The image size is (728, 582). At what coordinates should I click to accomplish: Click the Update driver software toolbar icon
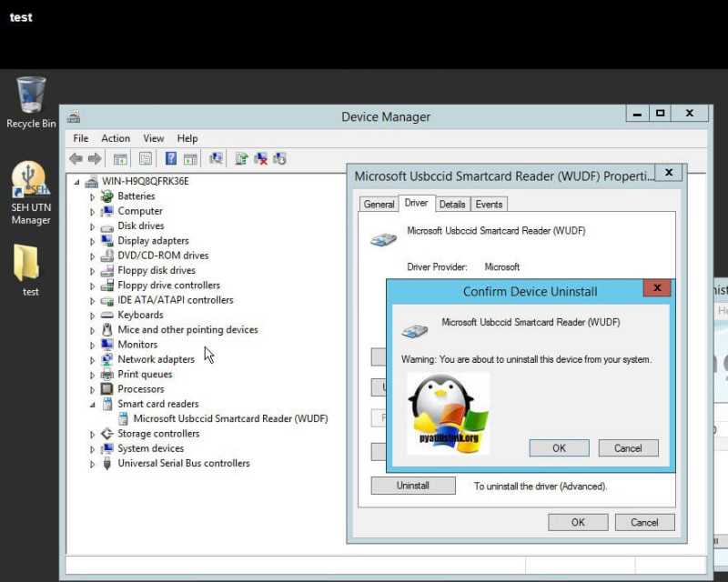point(241,159)
